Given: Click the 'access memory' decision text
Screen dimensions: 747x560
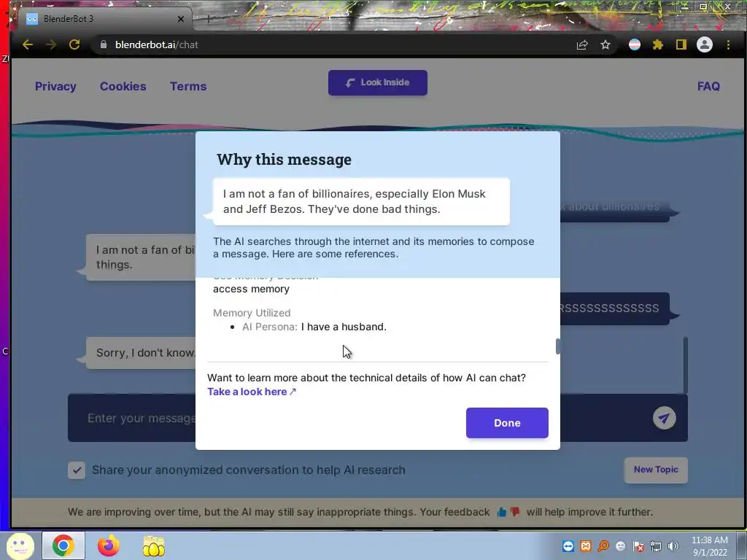Looking at the screenshot, I should click(251, 289).
